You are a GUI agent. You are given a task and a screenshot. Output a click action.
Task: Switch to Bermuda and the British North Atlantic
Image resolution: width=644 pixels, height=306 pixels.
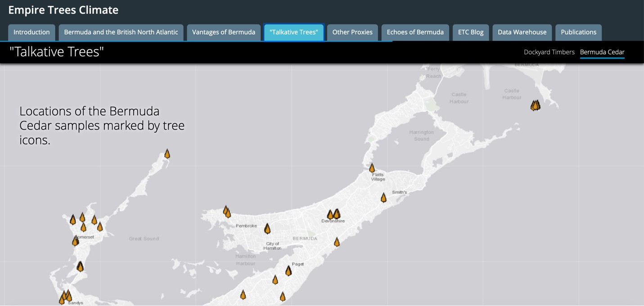pyautogui.click(x=121, y=32)
